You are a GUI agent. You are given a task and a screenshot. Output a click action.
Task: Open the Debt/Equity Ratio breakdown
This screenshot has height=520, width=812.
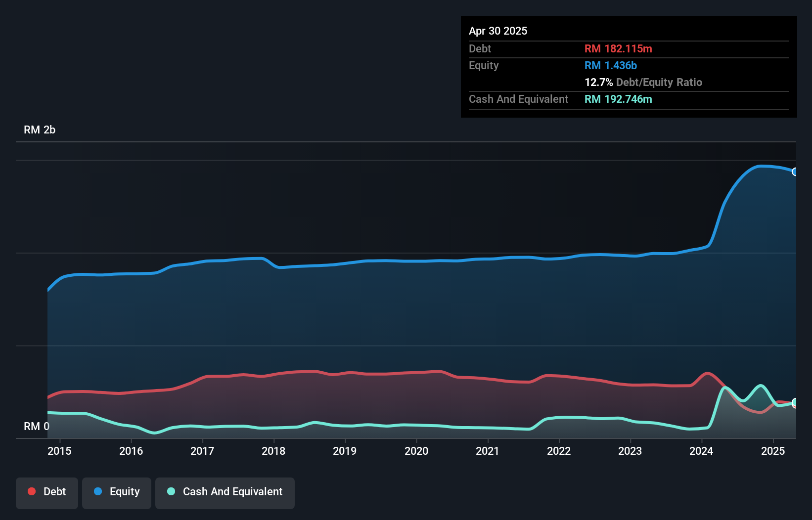tap(643, 83)
